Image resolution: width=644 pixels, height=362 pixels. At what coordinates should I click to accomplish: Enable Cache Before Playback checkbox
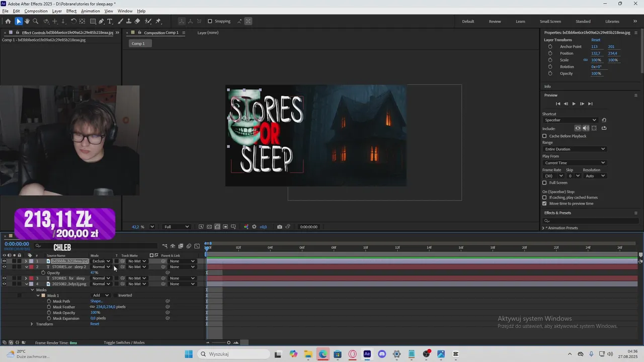tap(544, 136)
